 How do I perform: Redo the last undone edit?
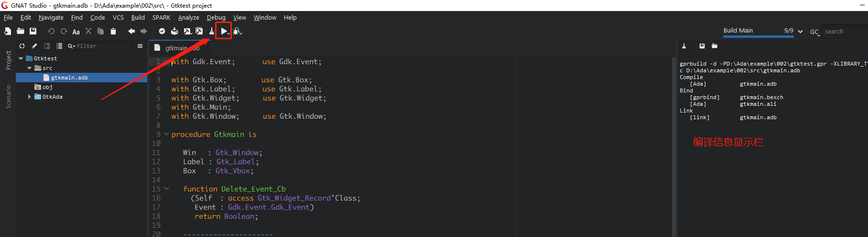click(x=64, y=31)
